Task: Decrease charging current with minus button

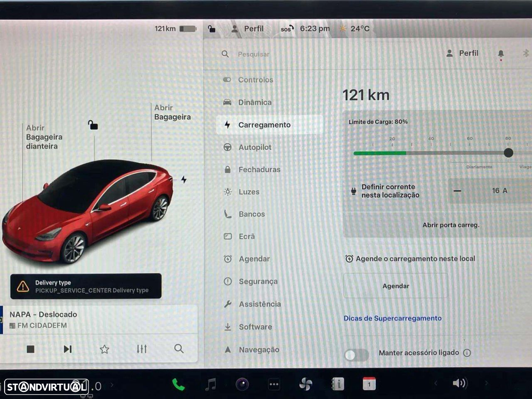Action: tap(457, 191)
